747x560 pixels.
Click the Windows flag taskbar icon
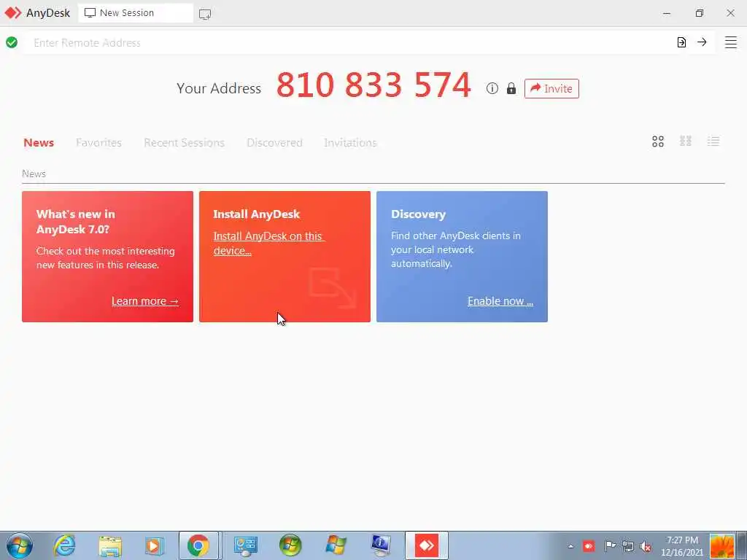(x=336, y=545)
